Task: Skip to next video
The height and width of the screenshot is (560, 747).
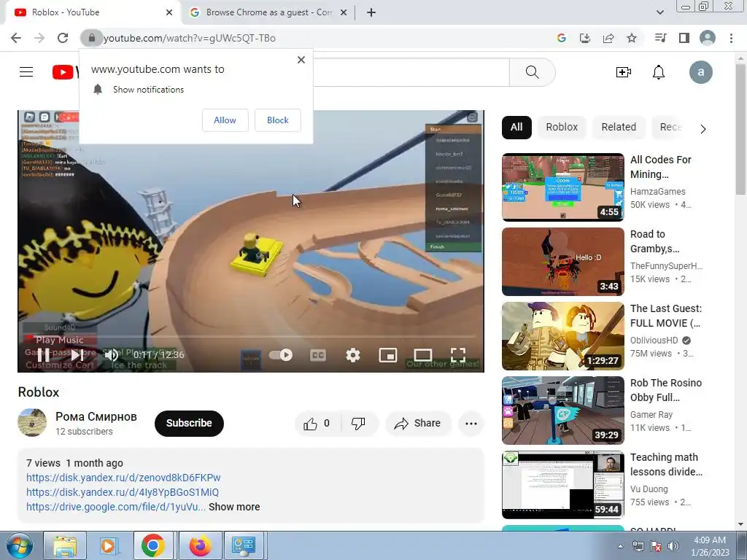Action: (77, 355)
